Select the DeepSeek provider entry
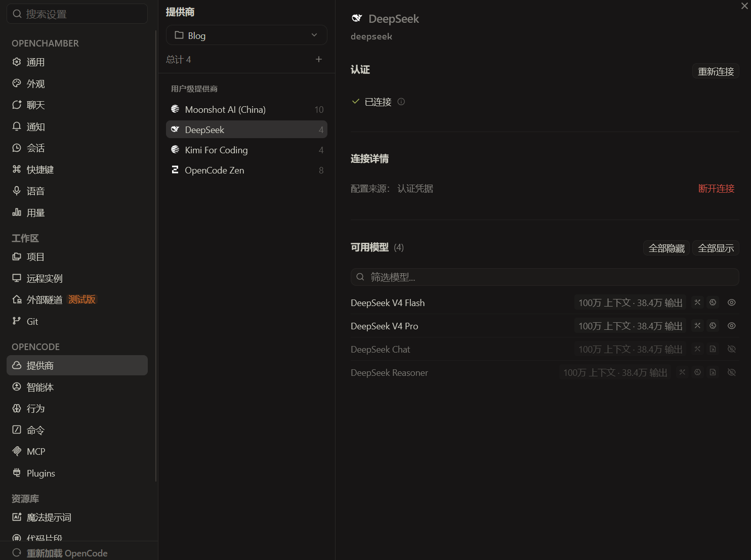The image size is (751, 560). pyautogui.click(x=246, y=130)
